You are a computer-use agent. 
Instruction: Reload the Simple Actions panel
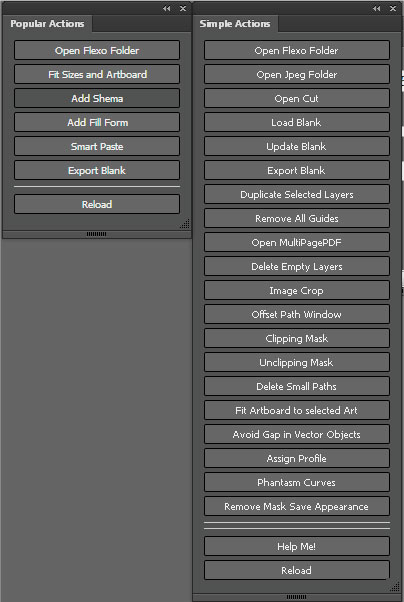(297, 570)
